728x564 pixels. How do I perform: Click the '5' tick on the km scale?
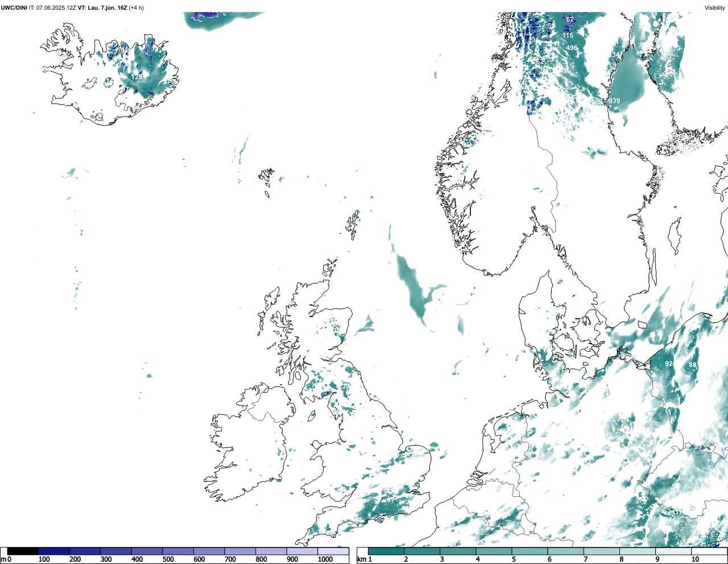click(x=514, y=559)
